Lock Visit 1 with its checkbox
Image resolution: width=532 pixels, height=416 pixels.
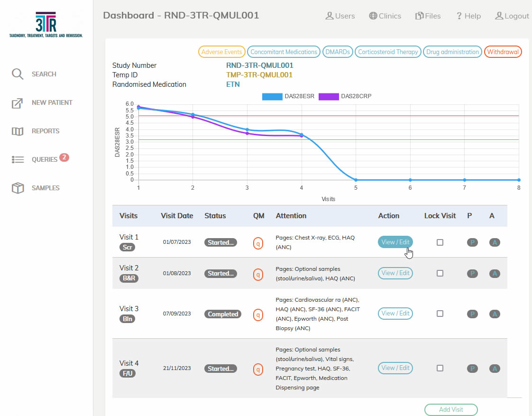(x=440, y=242)
